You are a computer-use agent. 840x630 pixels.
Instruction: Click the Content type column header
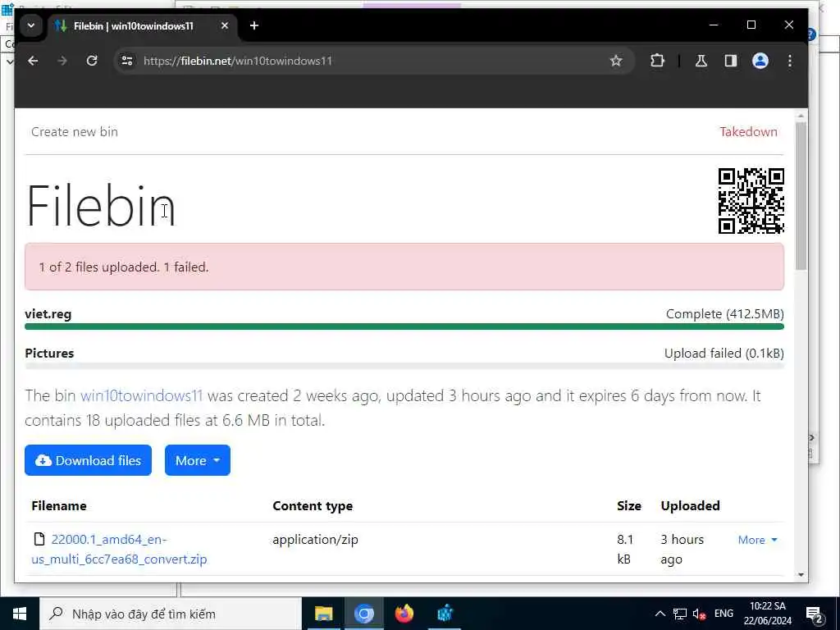[313, 505]
